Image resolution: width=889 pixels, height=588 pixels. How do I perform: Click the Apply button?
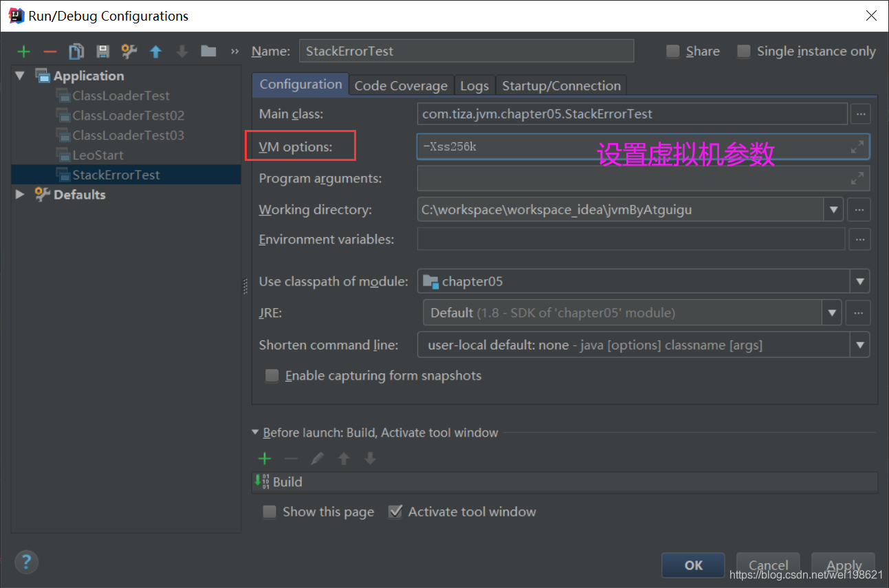pos(844,565)
